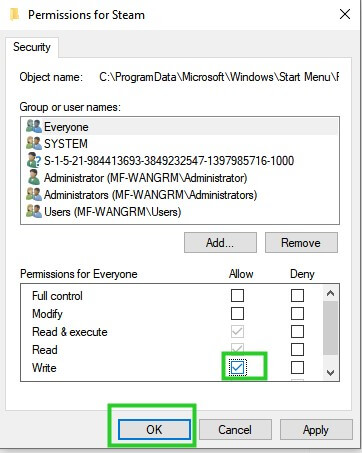Click the Administrator user icon

point(34,178)
